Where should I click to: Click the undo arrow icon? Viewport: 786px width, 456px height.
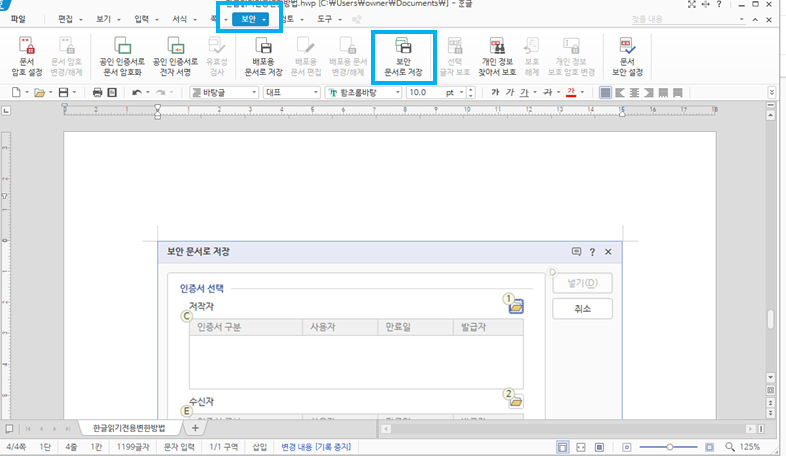click(136, 93)
